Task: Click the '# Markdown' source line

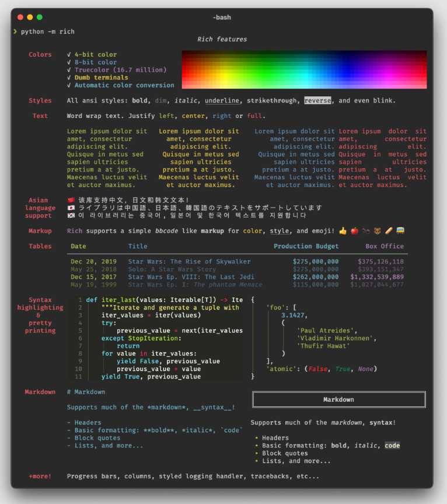Action: click(x=86, y=392)
